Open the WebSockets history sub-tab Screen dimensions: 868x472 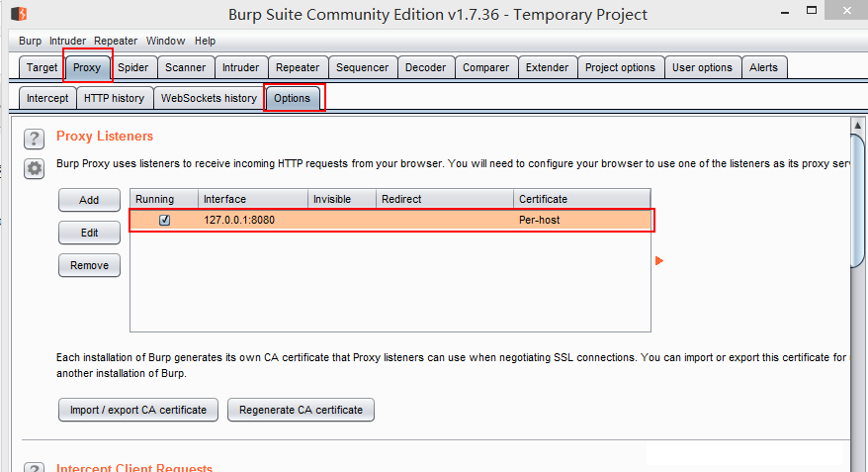(x=210, y=98)
